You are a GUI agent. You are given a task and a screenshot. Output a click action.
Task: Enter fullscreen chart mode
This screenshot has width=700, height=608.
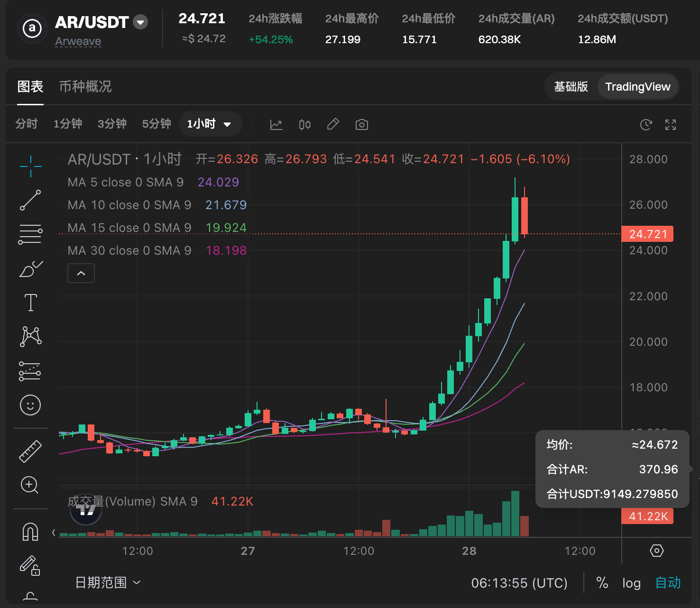tap(670, 125)
